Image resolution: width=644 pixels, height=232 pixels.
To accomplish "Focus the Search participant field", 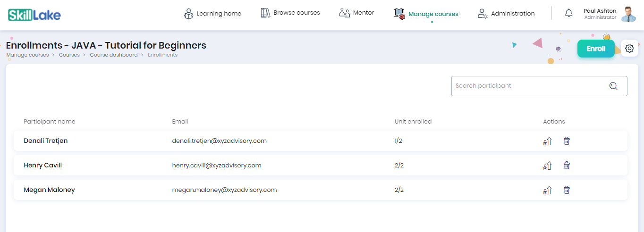I will [529, 86].
